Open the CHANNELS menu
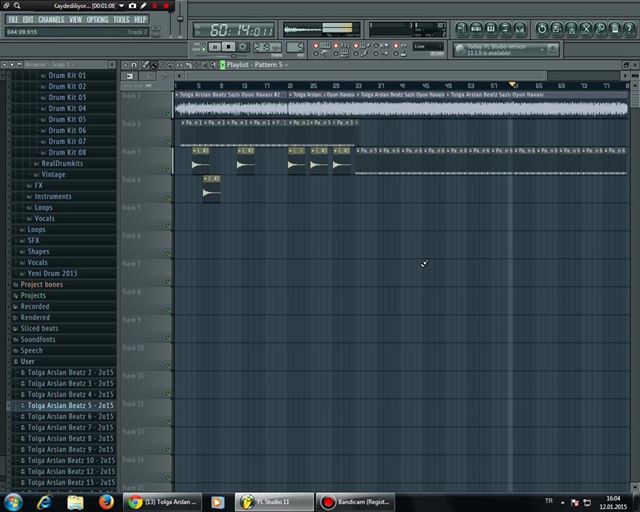Image resolution: width=640 pixels, height=512 pixels. tap(51, 20)
